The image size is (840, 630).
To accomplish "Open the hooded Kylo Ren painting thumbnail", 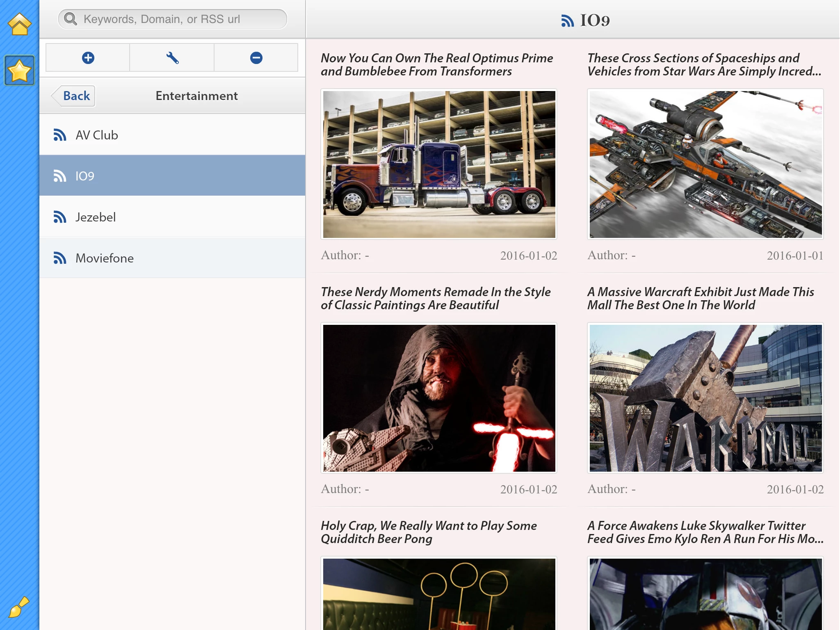I will tap(439, 398).
